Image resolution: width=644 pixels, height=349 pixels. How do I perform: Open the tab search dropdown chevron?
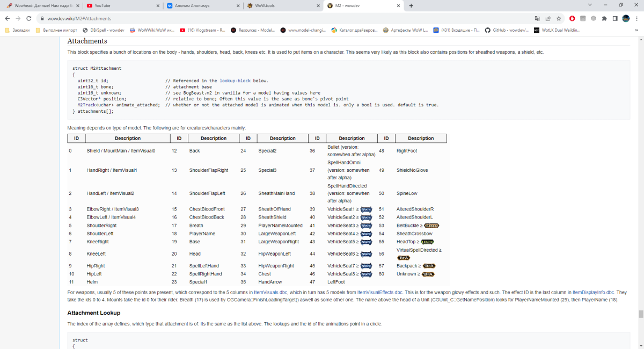click(x=591, y=5)
